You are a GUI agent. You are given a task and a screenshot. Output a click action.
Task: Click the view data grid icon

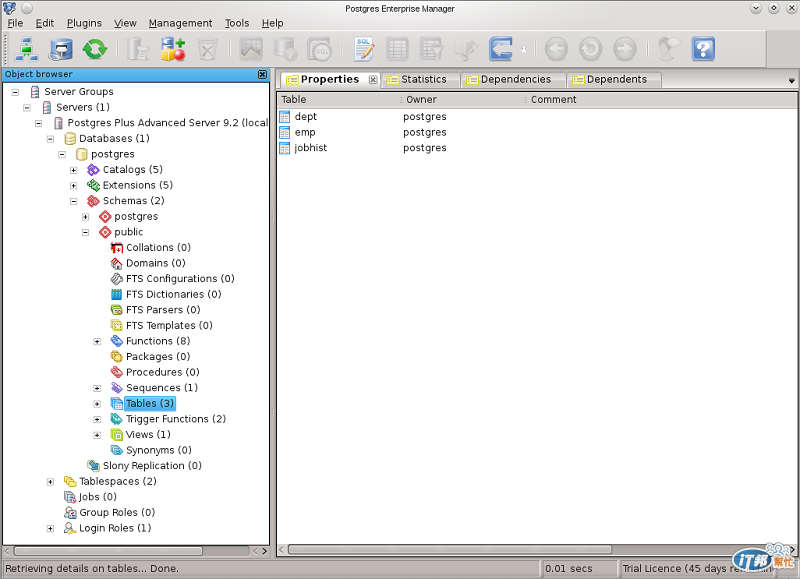click(x=397, y=49)
